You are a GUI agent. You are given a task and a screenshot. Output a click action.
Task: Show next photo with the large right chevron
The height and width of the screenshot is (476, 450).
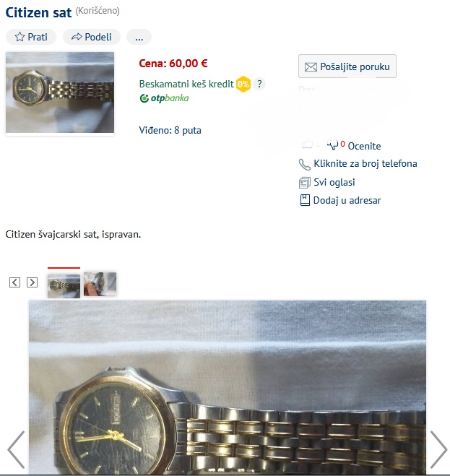click(438, 449)
